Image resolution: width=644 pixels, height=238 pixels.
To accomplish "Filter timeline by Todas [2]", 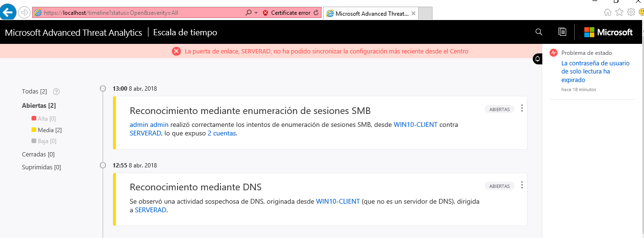I will pos(34,91).
